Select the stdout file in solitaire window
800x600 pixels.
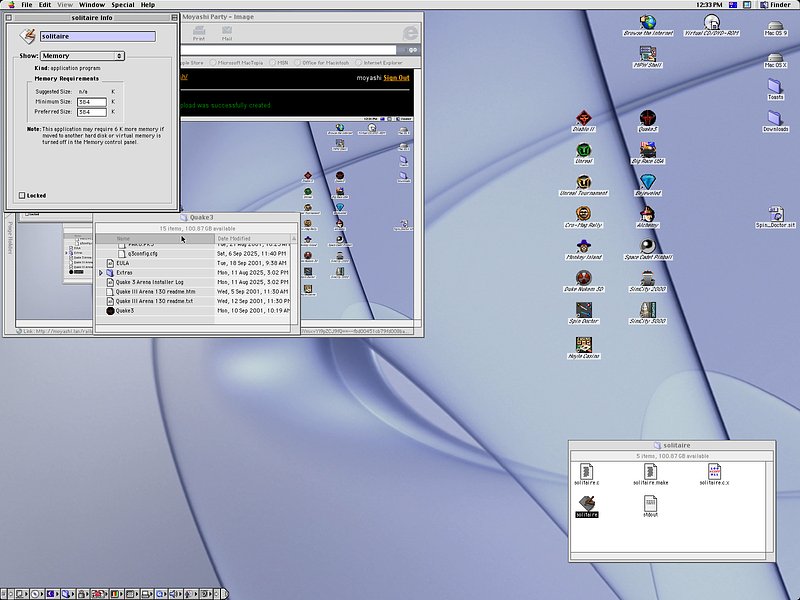click(651, 504)
